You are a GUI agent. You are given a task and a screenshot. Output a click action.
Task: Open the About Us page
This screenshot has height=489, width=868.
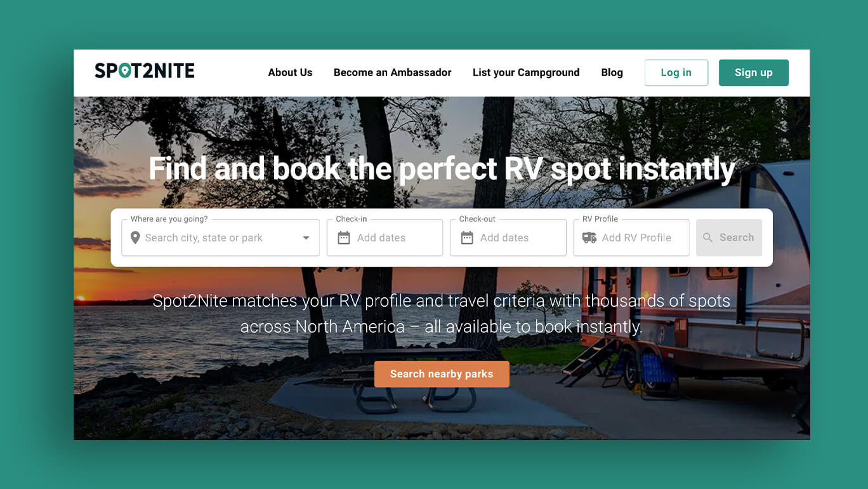click(x=290, y=72)
